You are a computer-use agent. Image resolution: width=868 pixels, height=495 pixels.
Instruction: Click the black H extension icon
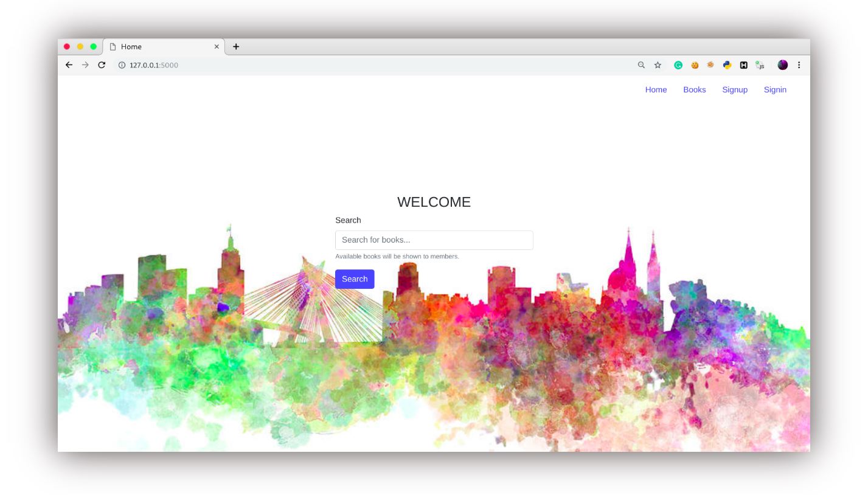click(743, 65)
